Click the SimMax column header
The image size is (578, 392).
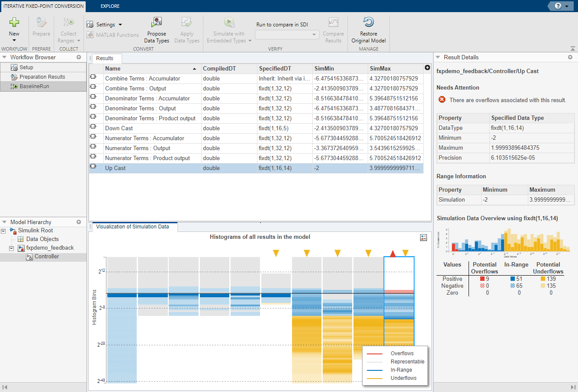tap(395, 69)
